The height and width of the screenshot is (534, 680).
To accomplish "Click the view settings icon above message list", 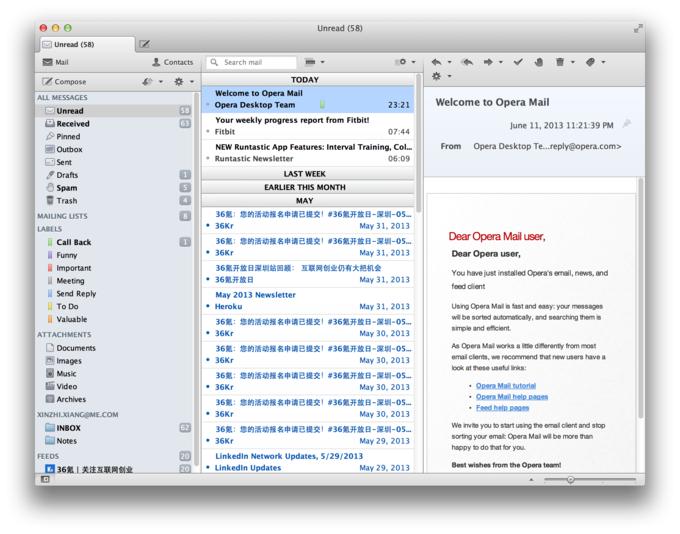I will pyautogui.click(x=401, y=62).
